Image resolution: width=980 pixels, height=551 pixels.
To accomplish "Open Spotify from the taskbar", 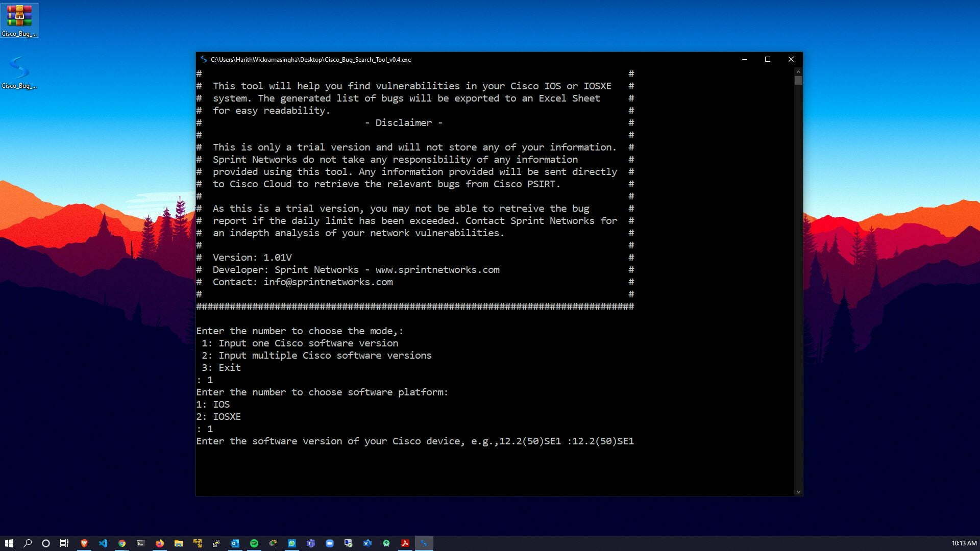I will (254, 543).
